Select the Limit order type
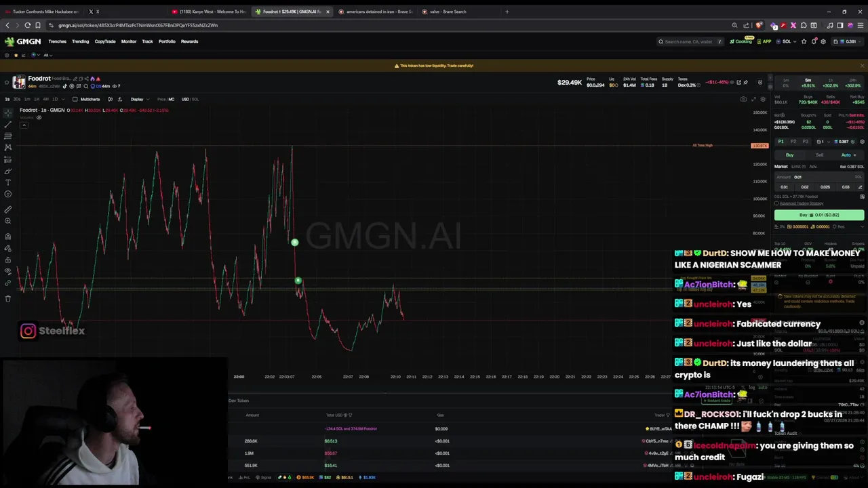This screenshot has width=868, height=488. [x=798, y=167]
